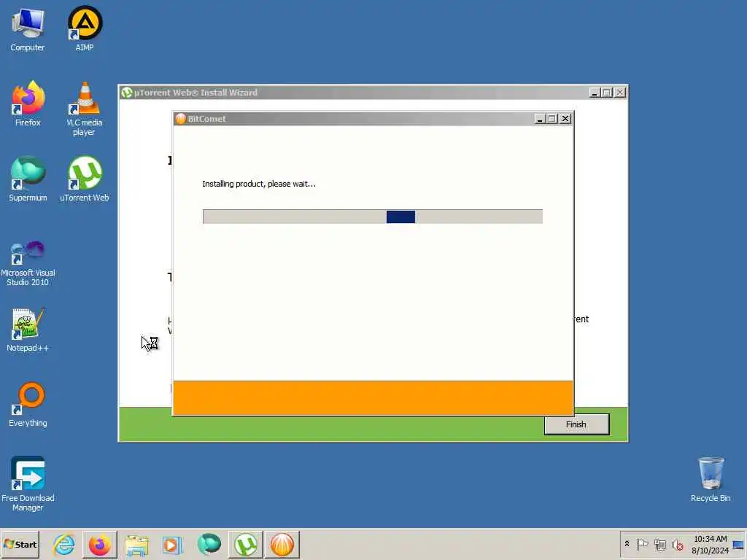Open the clock showing 10:34 AM
This screenshot has height=560, width=747.
(710, 544)
